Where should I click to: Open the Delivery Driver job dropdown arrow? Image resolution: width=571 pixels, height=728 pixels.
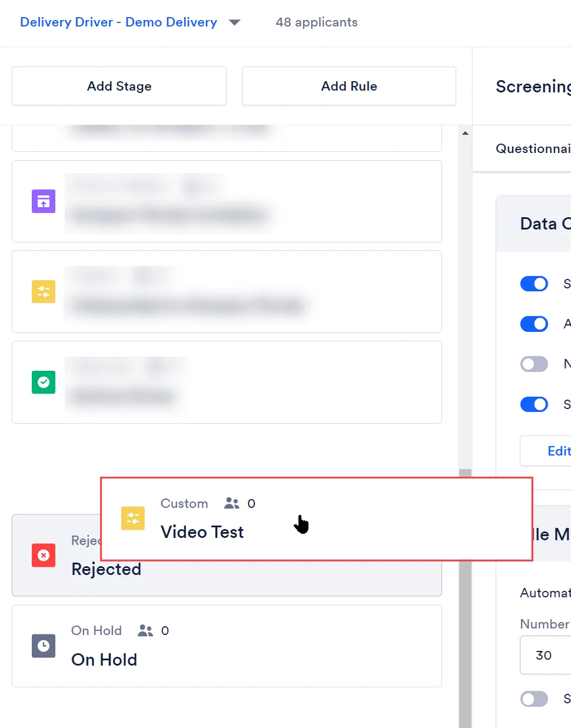click(x=234, y=22)
